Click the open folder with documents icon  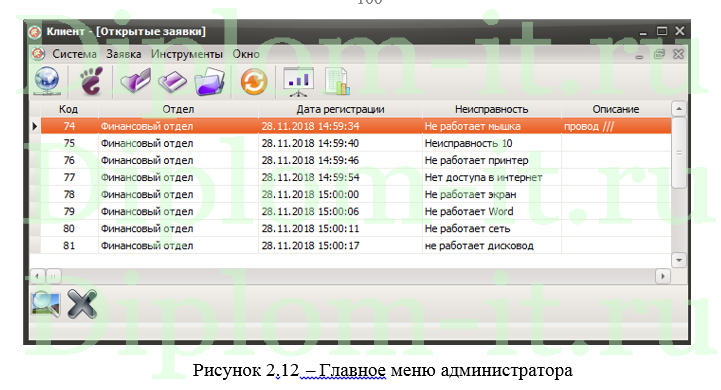pyautogui.click(x=210, y=81)
